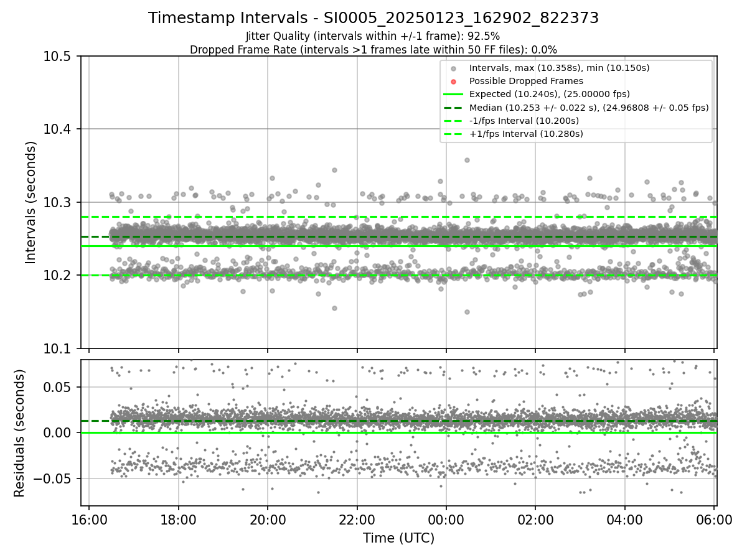Click legend entry 'Expected (10.240s), (25.00000 fps)'
Image resolution: width=747 pixels, height=560 pixels.
[550, 94]
